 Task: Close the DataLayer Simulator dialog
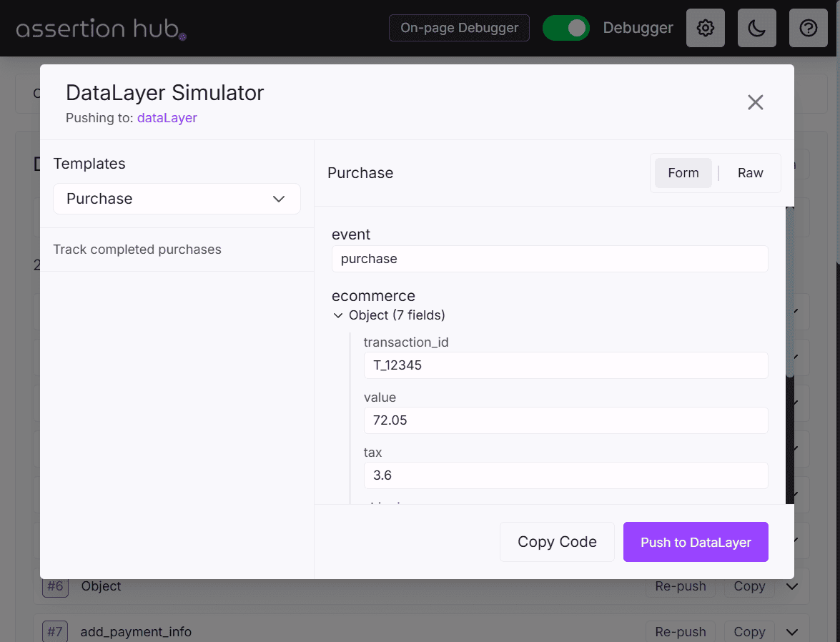click(x=755, y=102)
